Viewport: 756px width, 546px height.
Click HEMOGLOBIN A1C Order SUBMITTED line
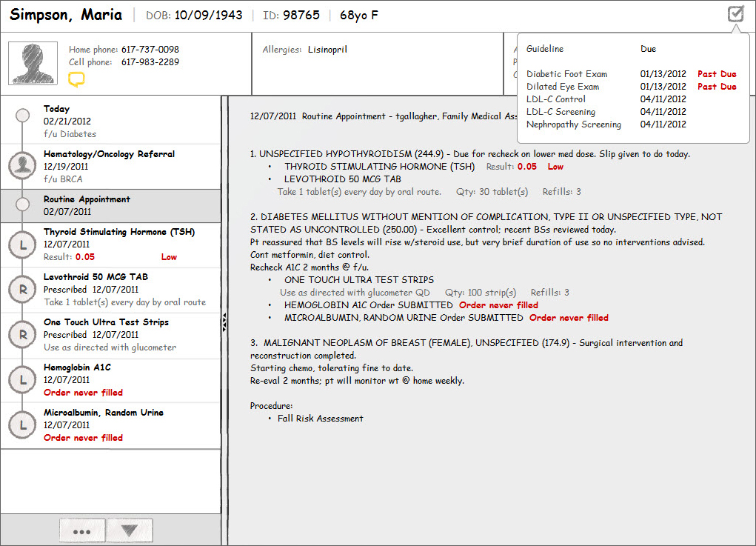(368, 304)
